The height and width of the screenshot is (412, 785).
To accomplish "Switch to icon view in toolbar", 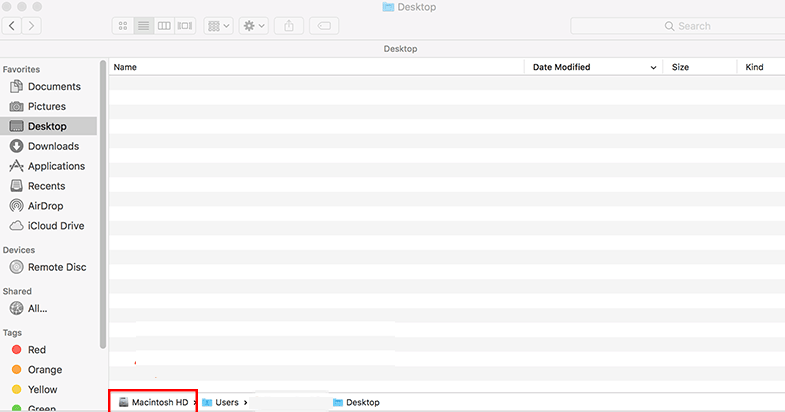I will (123, 26).
